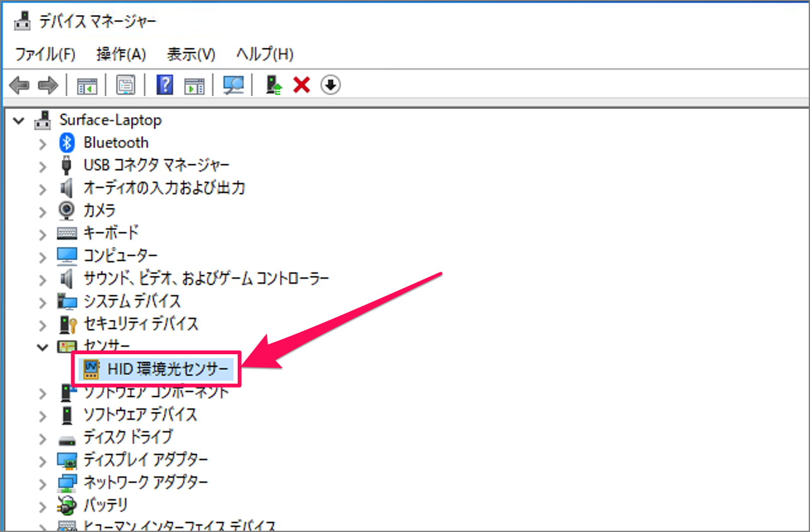Image resolution: width=810 pixels, height=532 pixels.
Task: Select the ソフトウェア デバイス label
Action: tap(140, 415)
